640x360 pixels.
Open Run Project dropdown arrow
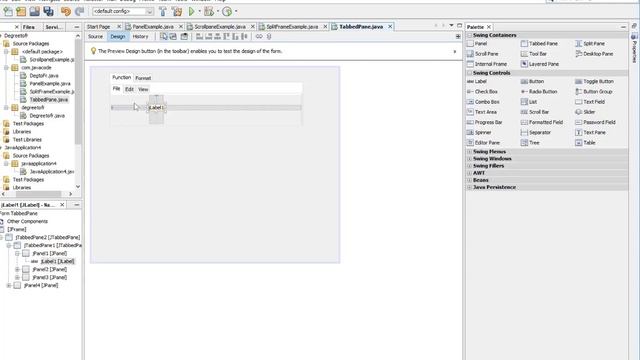click(200, 11)
